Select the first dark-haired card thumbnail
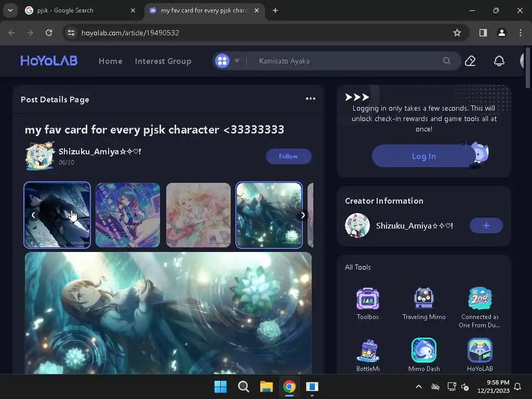 click(x=57, y=215)
